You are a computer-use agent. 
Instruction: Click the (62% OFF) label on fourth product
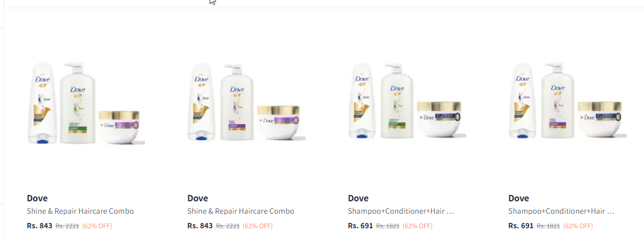coord(578,226)
